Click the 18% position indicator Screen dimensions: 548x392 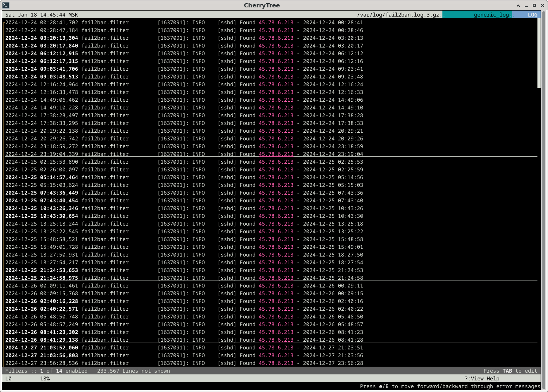[x=45, y=379]
